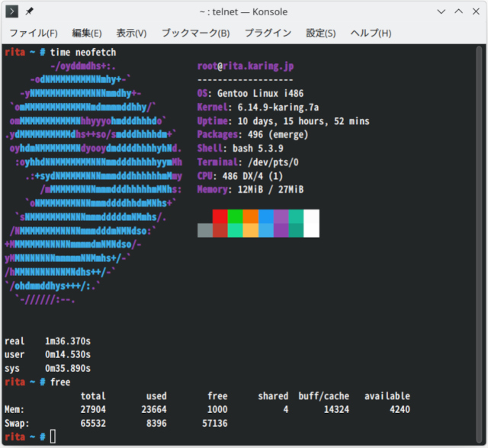The width and height of the screenshot is (488, 448).
Task: Click the yellow-orange color block
Action: tap(251, 230)
